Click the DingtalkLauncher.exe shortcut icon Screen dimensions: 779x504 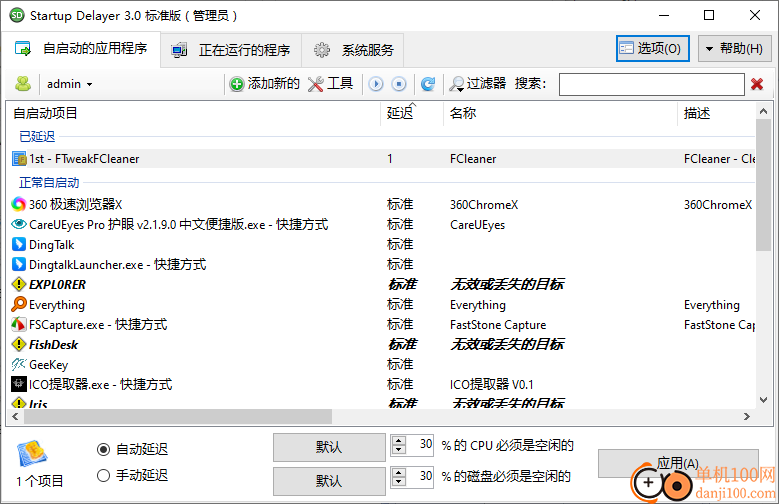pos(19,264)
